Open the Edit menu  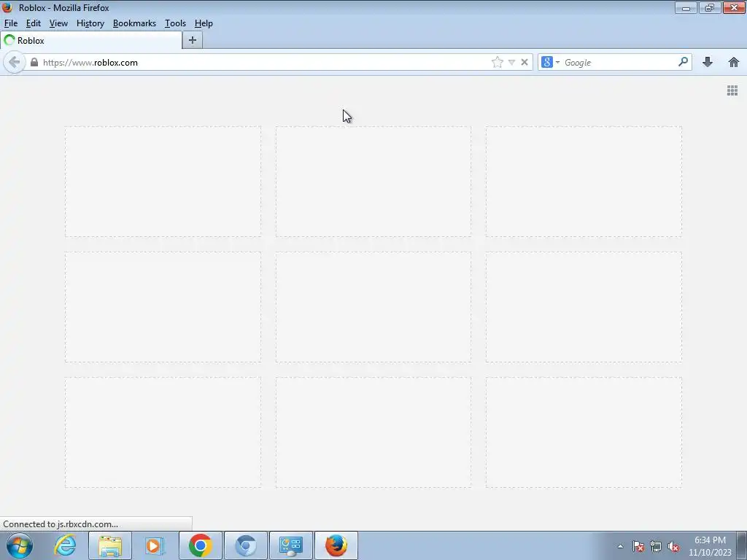click(34, 23)
